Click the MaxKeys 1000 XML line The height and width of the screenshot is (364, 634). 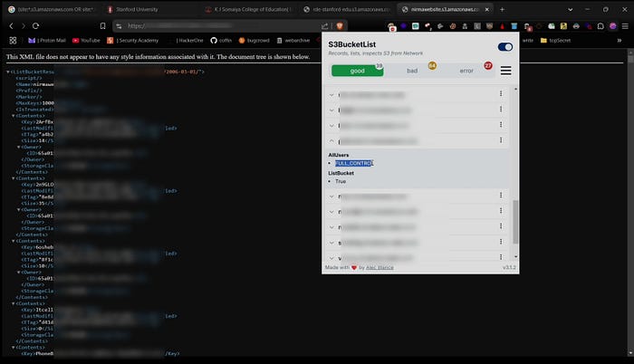34,103
